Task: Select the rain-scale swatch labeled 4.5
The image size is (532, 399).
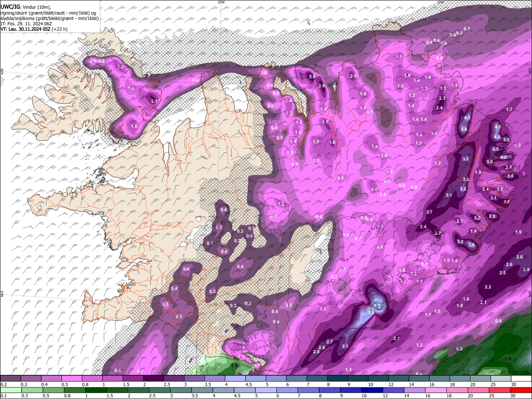Action: point(245,390)
